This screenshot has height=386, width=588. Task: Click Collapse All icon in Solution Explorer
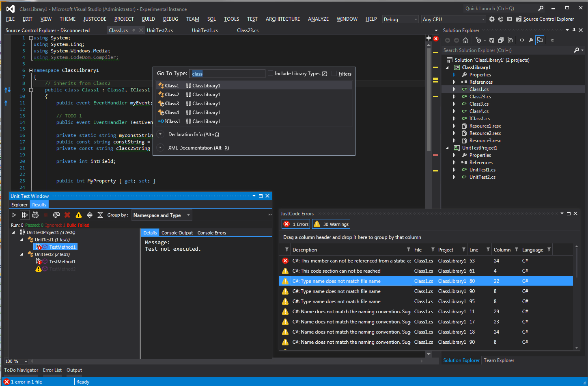501,40
